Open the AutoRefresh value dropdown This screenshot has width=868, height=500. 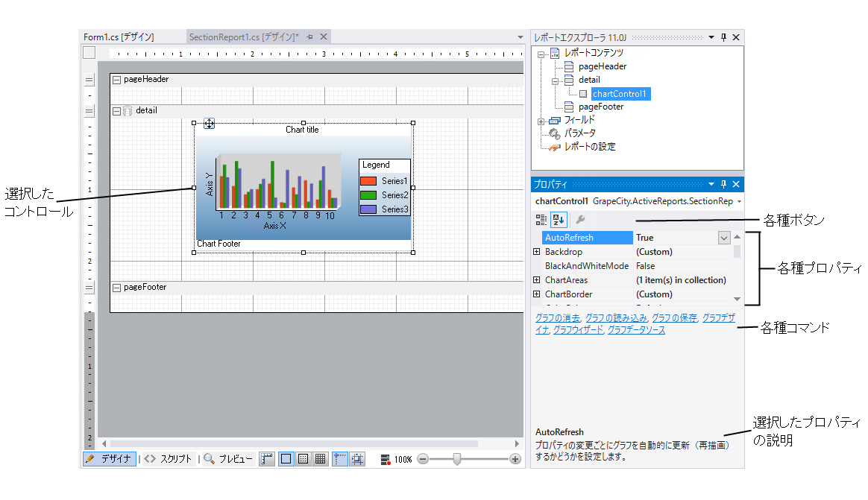723,238
